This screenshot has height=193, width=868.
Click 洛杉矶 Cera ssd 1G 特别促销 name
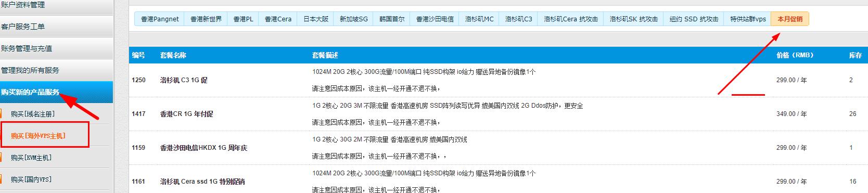tap(202, 182)
